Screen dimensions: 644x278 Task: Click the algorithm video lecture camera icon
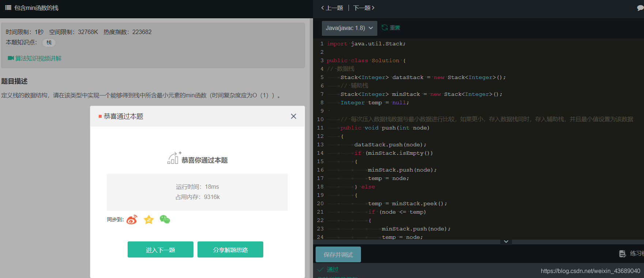[x=11, y=58]
